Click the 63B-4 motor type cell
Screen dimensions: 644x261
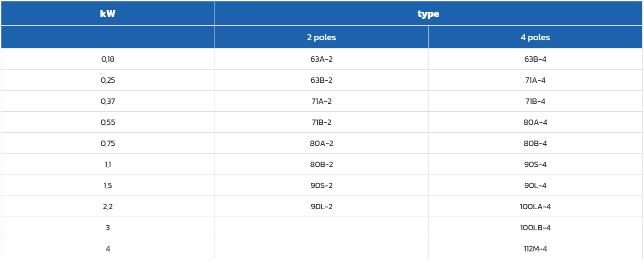coord(535,59)
